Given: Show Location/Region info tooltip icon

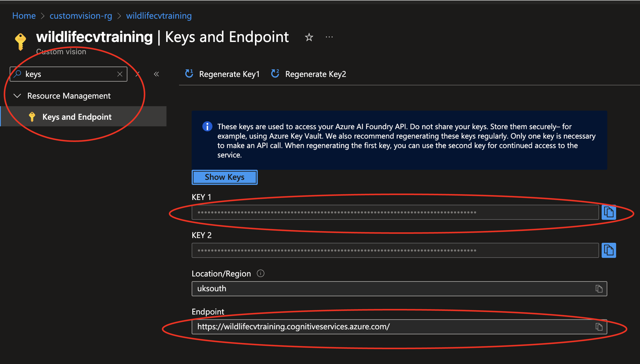Looking at the screenshot, I should (260, 273).
